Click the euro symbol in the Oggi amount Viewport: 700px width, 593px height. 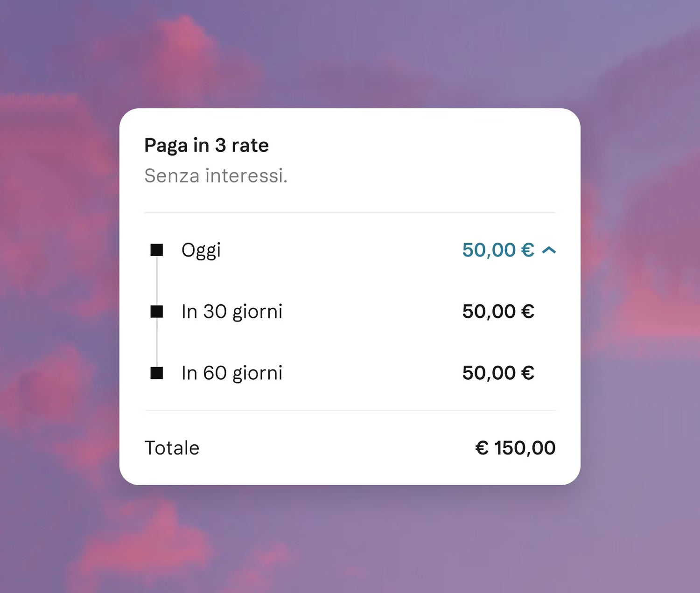point(528,250)
